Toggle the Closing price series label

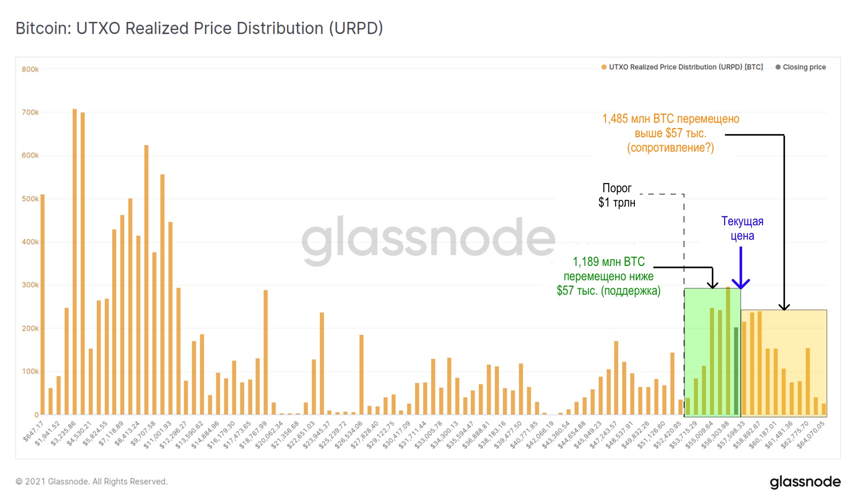804,67
